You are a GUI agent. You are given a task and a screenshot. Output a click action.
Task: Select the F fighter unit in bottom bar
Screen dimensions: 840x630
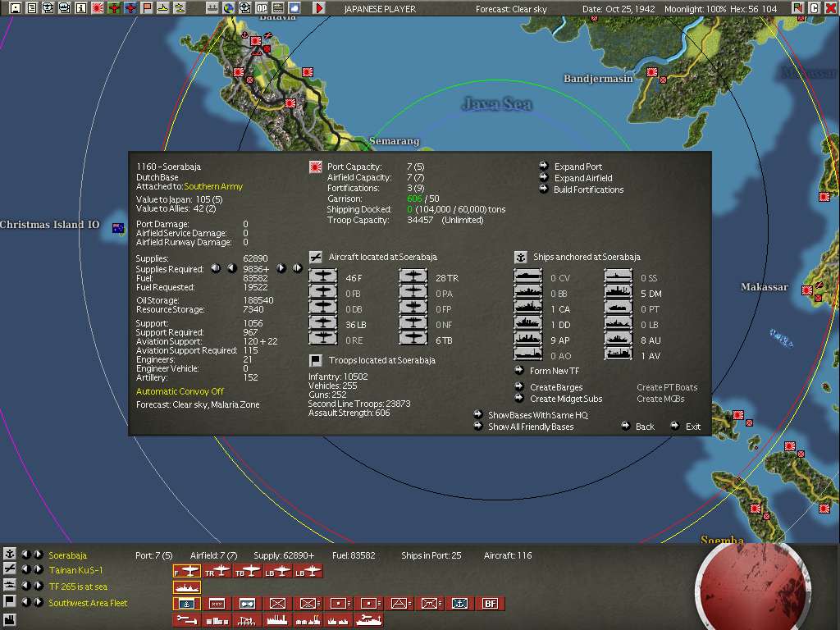tap(186, 571)
